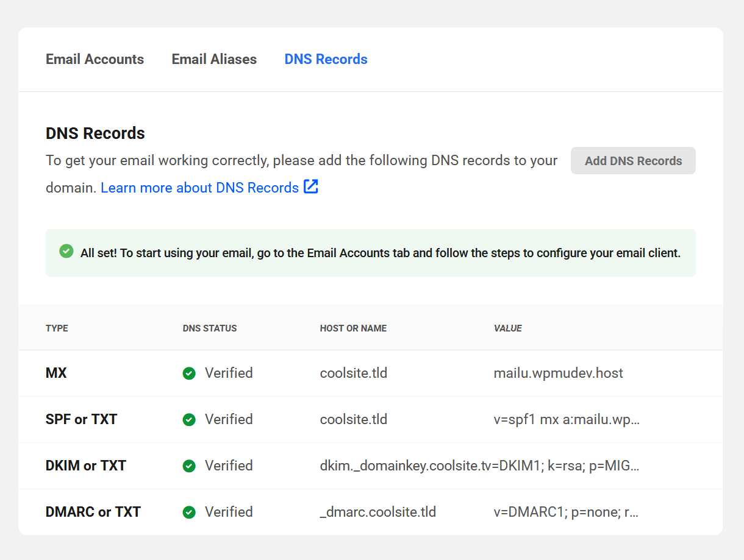Open the Email Accounts tab
744x560 pixels.
click(95, 59)
